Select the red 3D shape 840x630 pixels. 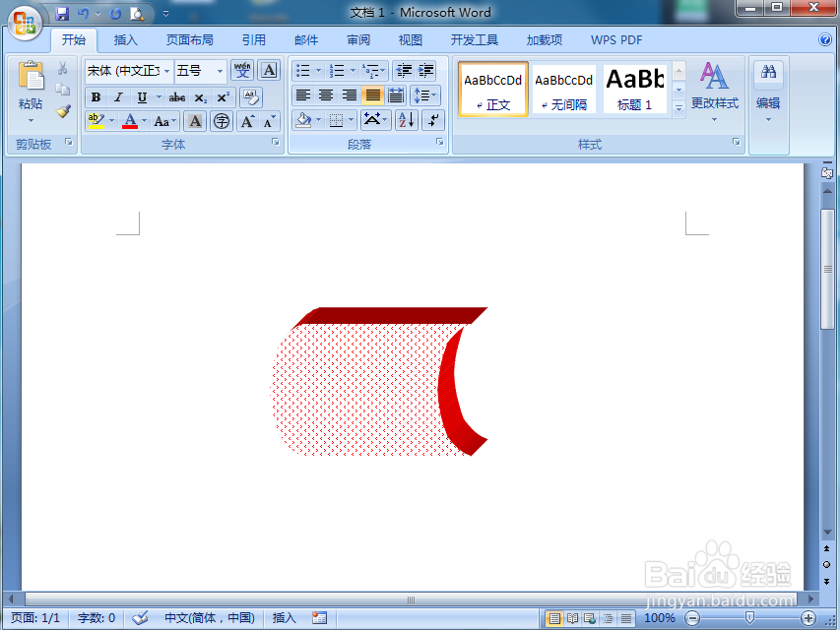pyautogui.click(x=379, y=381)
